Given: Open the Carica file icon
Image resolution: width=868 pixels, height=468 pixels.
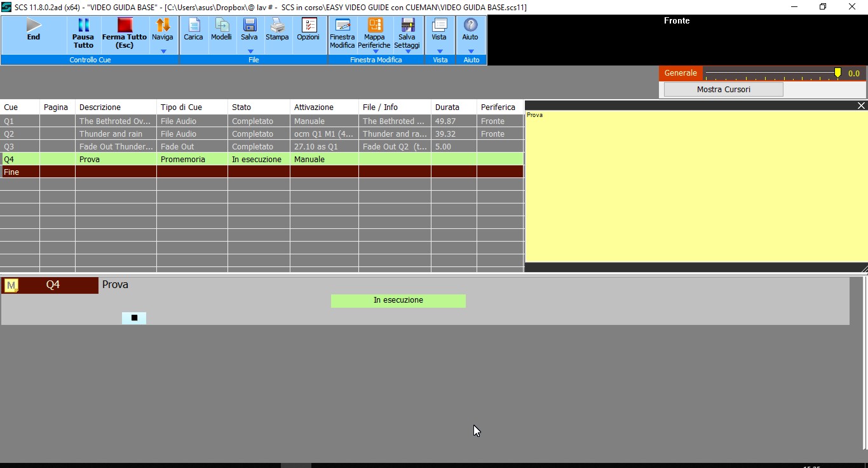Looking at the screenshot, I should [x=193, y=30].
